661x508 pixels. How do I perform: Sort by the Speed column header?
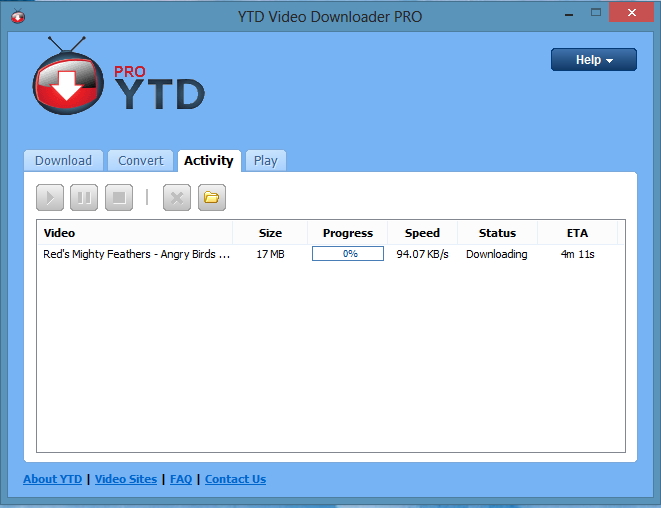422,233
